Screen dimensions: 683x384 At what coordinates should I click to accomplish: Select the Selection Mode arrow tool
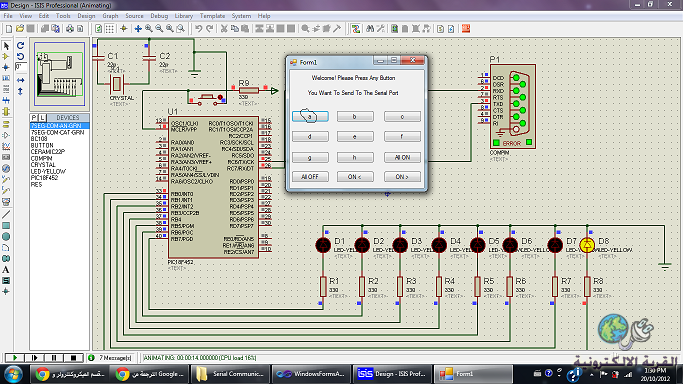pyautogui.click(x=6, y=46)
